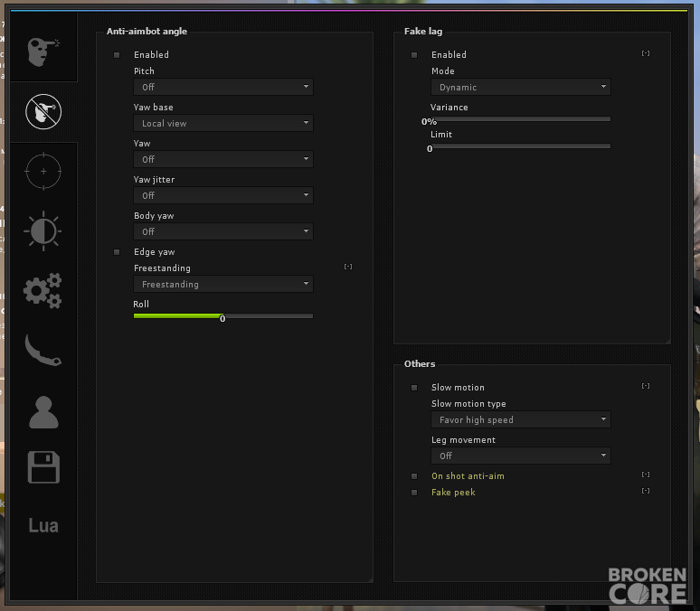Click the Fake lag section title
Viewport: 700px width, 611px height.
423,32
